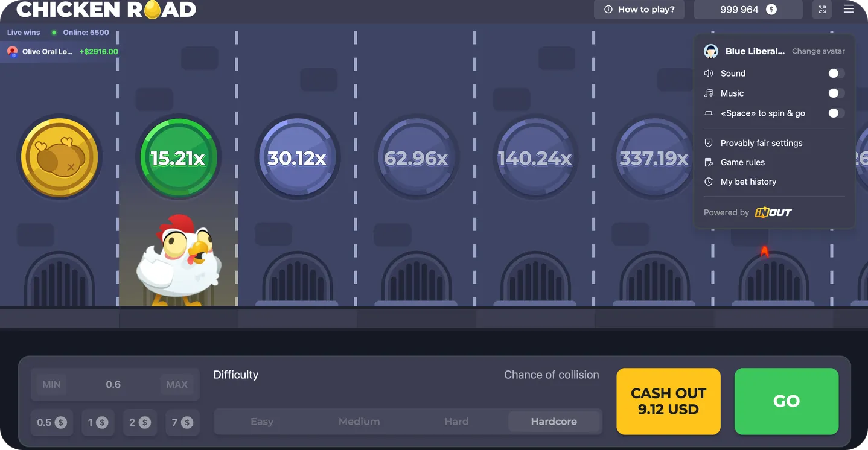The width and height of the screenshot is (868, 450).
Task: Click the Live wins label
Action: coord(24,33)
